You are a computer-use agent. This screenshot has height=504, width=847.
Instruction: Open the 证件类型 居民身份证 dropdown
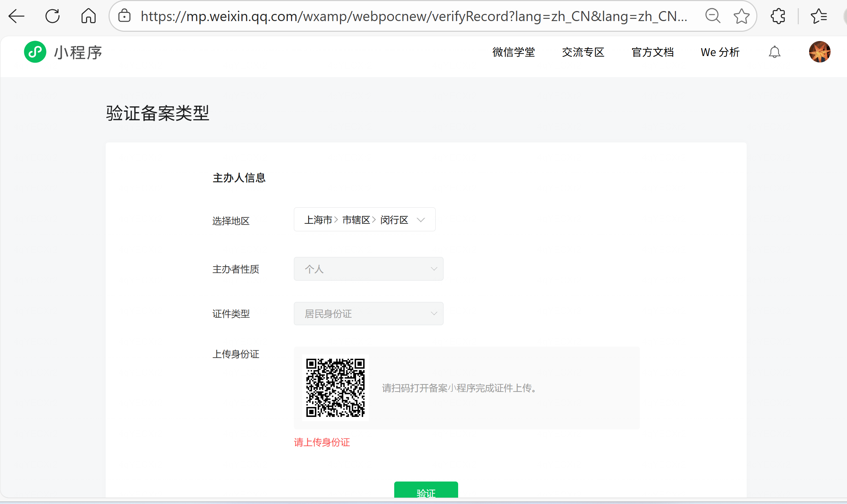(x=368, y=314)
